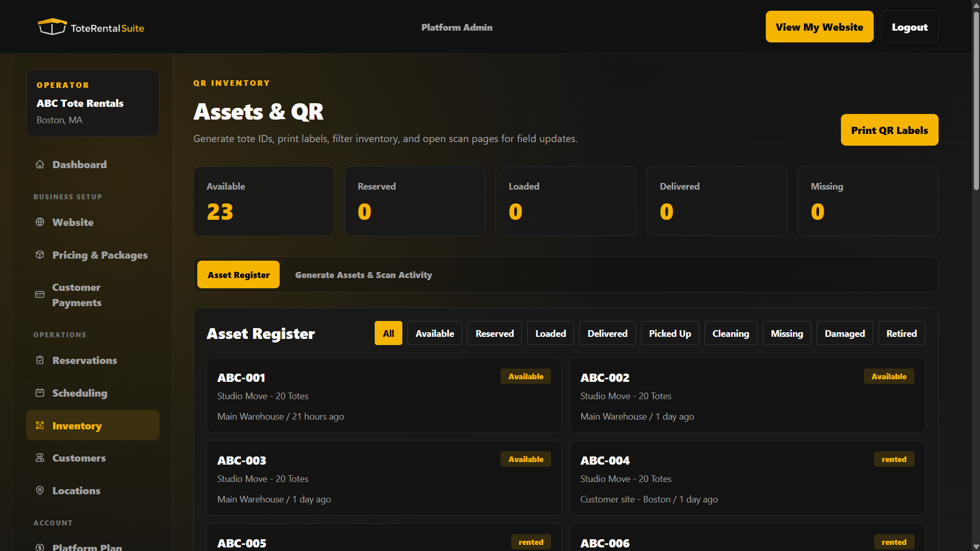Click 'Main Warehouse / 21 hours ago' text

click(280, 416)
